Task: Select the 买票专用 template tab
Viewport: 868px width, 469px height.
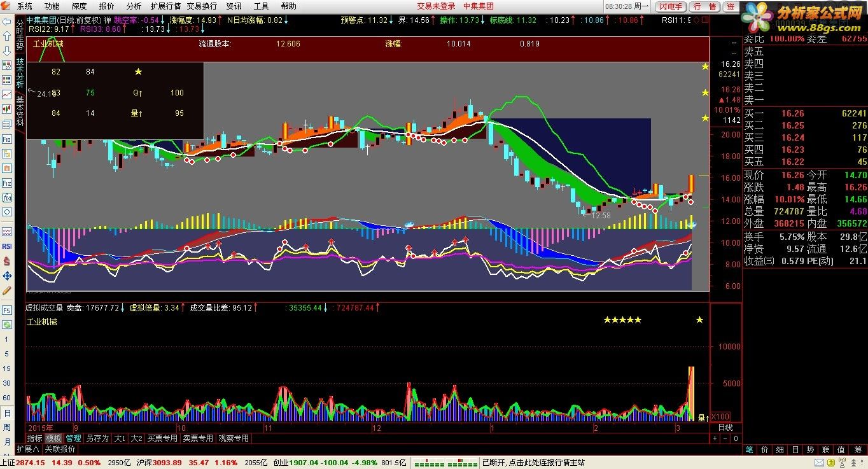Action: click(162, 438)
